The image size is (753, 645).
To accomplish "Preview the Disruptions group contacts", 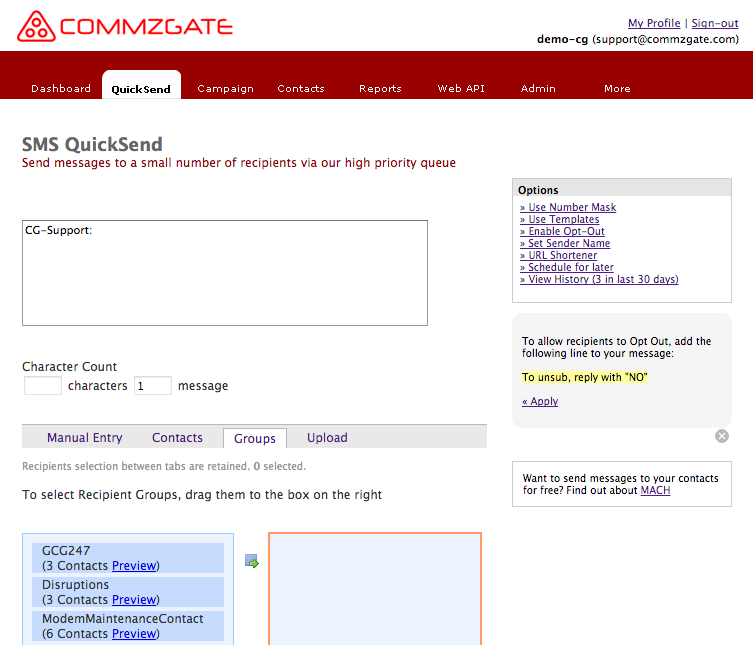I will 134,600.
